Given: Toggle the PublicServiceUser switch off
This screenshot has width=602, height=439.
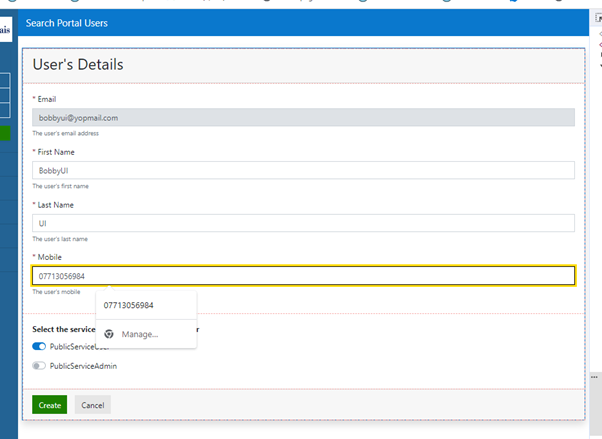Looking at the screenshot, I should click(x=39, y=346).
